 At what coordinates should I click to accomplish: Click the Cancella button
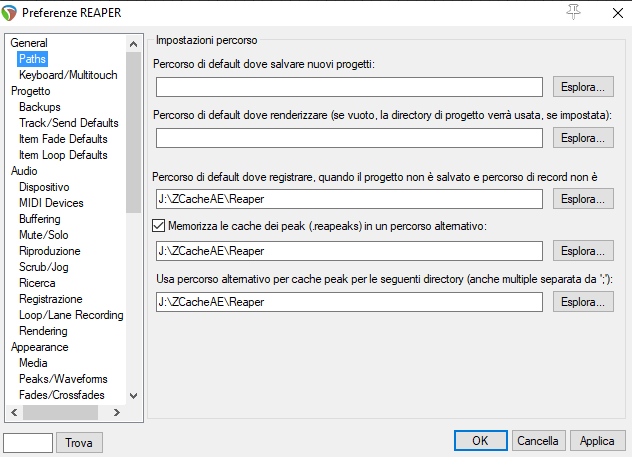(x=538, y=440)
